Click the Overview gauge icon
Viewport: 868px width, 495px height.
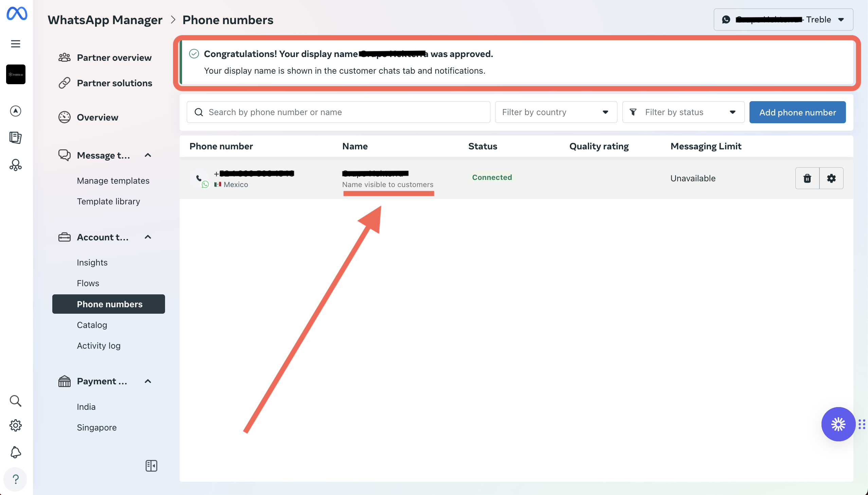[64, 117]
